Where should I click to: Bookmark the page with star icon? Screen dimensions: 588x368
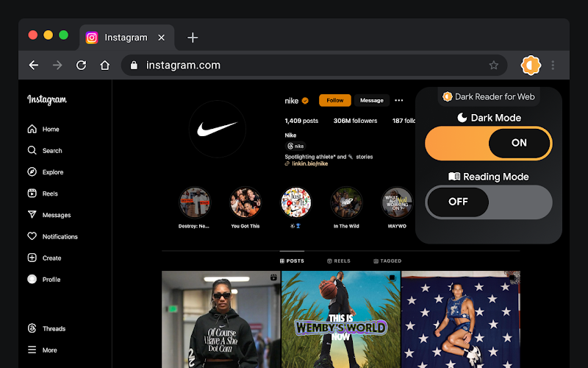pos(493,66)
